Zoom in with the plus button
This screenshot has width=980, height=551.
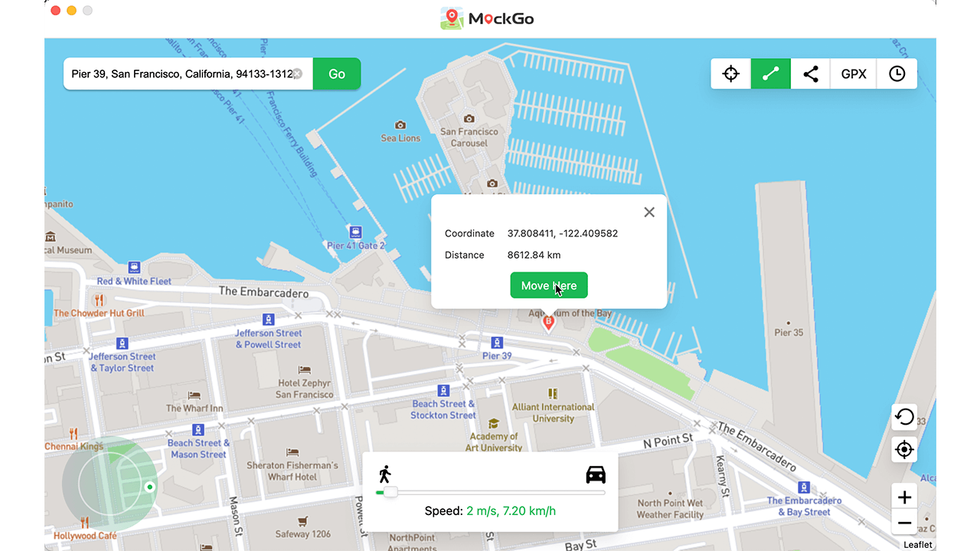[x=904, y=496]
